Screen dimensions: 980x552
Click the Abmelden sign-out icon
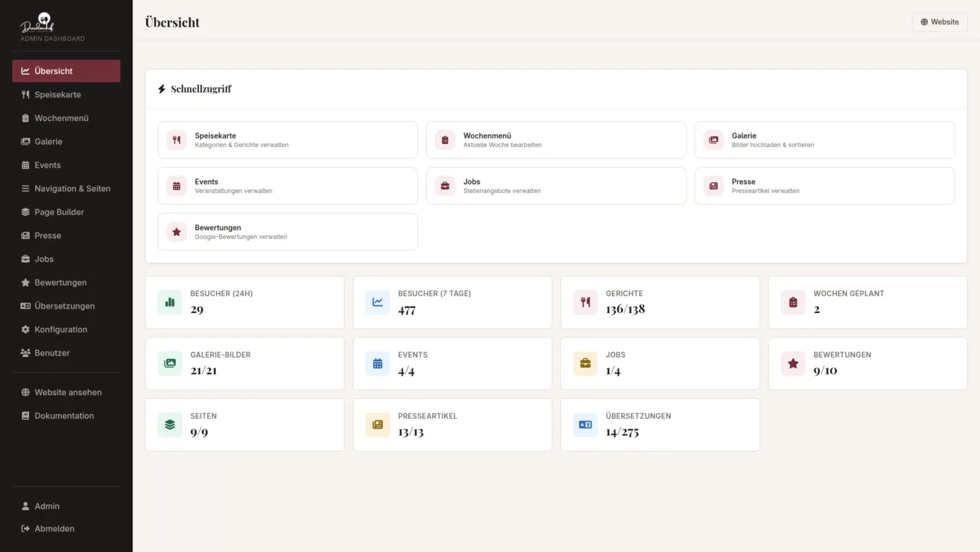[x=25, y=529]
